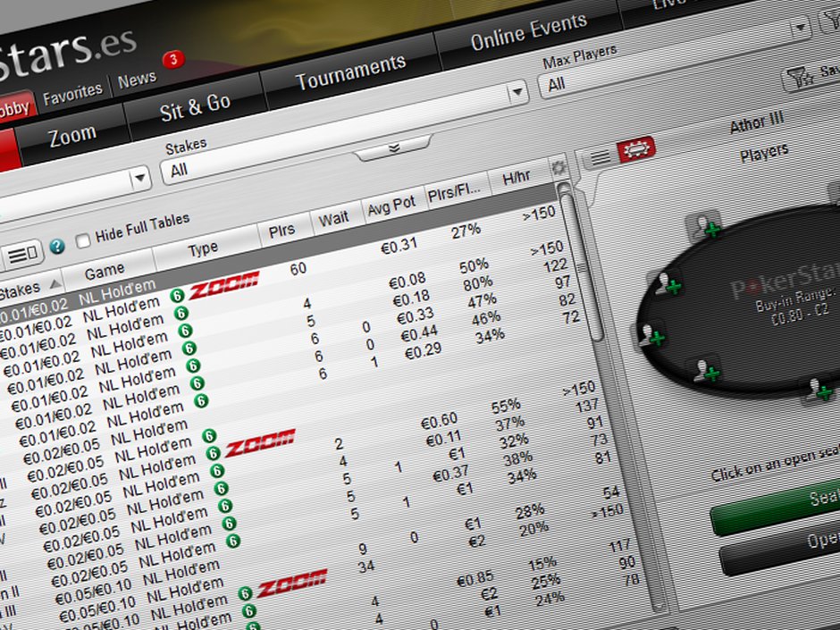Open the column settings gear icon
The image size is (840, 630).
tap(559, 168)
